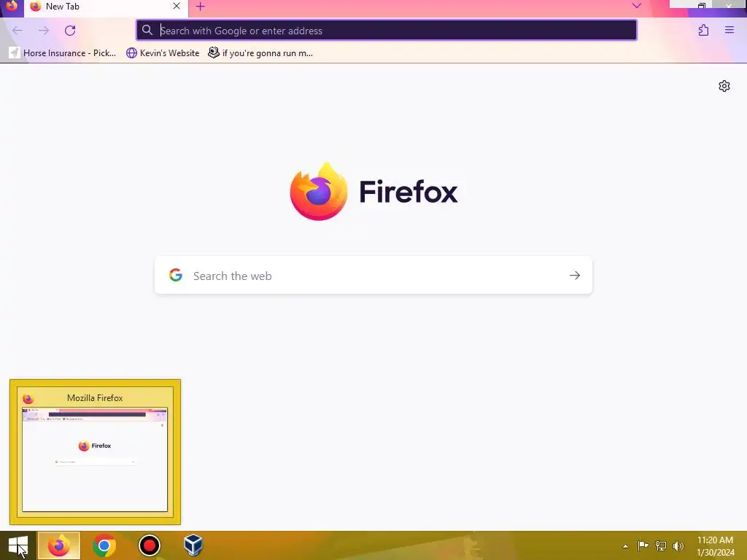Expand the list all tabs chevron

click(x=636, y=6)
